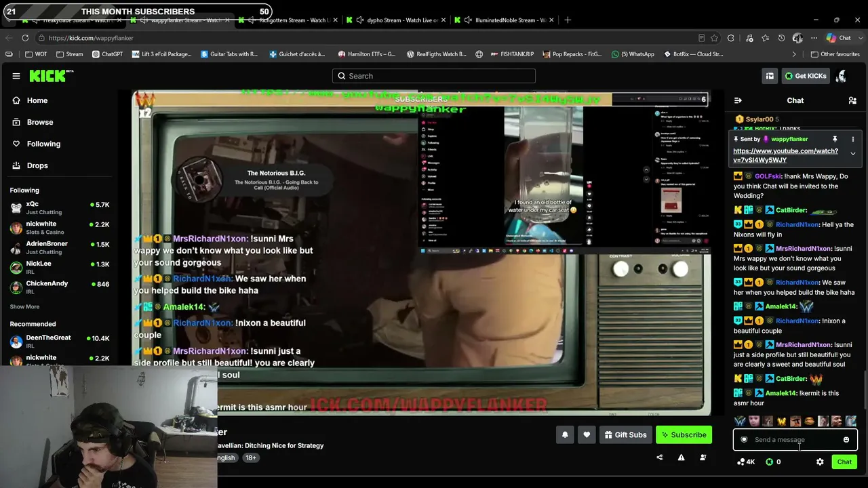
Task: Open the chat users list icon
Action: point(852,100)
